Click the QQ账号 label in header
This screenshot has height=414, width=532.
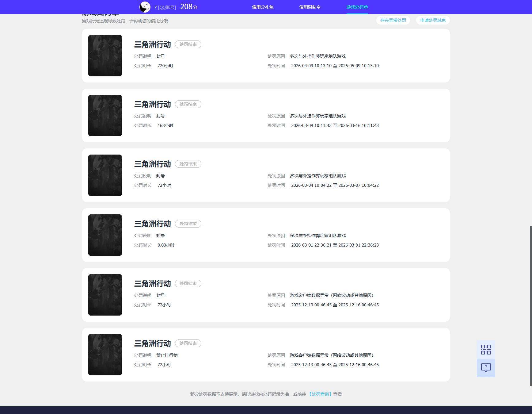[167, 7]
